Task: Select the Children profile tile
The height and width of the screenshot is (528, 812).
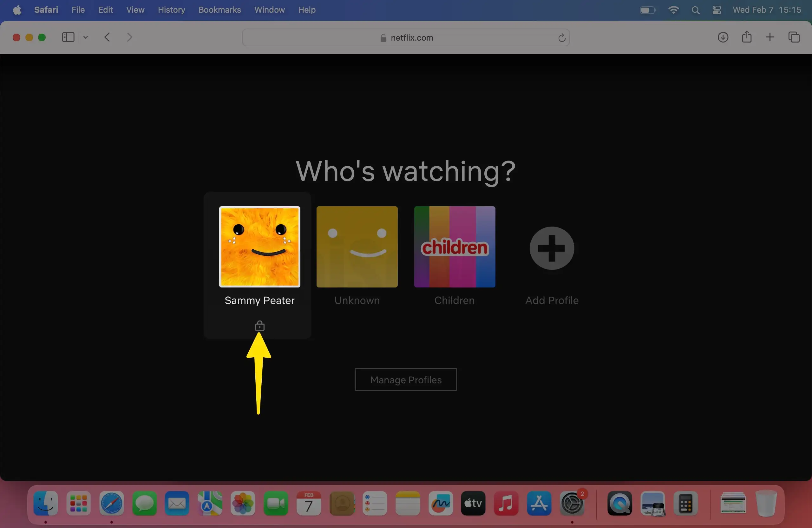Action: click(x=455, y=247)
